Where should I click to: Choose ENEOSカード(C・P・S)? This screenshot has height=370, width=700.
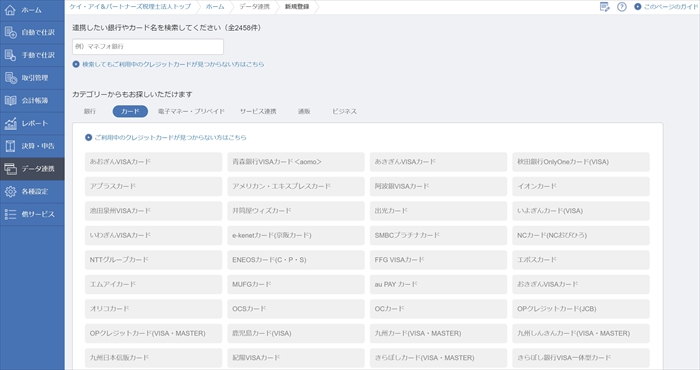296,260
